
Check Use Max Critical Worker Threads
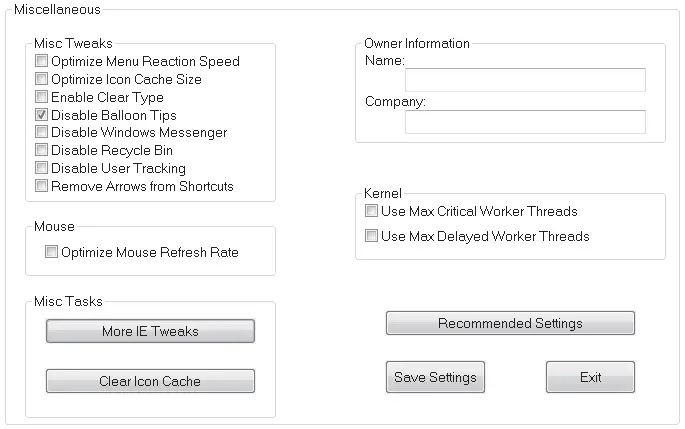(372, 212)
